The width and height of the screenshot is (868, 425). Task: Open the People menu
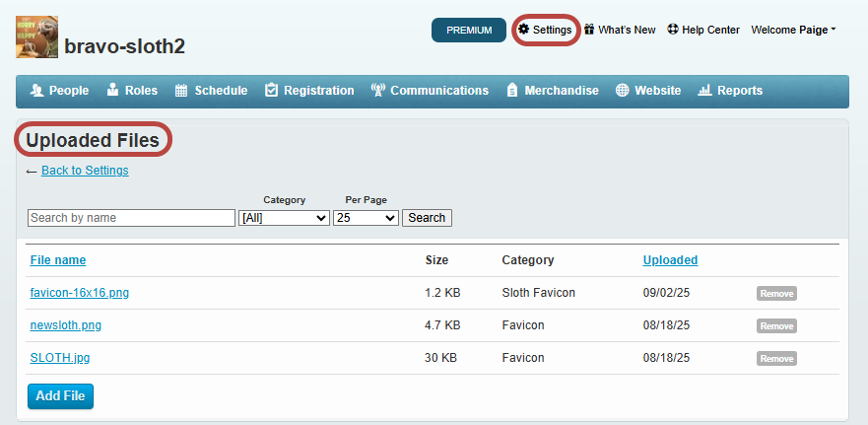click(x=59, y=91)
